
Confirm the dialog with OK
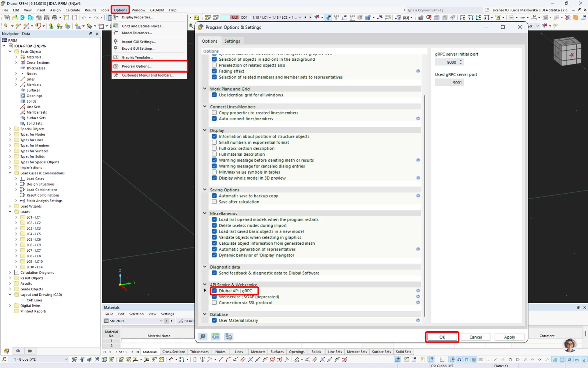pos(442,337)
